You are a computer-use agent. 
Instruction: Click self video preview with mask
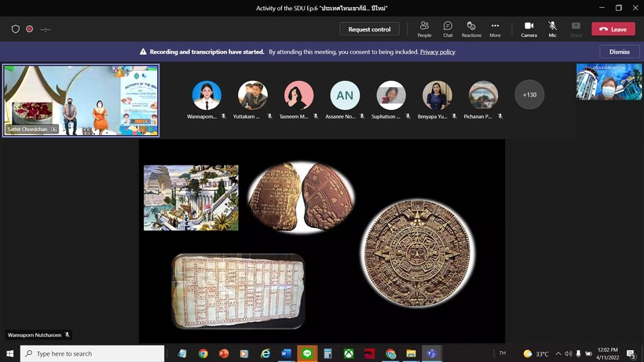tap(609, 82)
